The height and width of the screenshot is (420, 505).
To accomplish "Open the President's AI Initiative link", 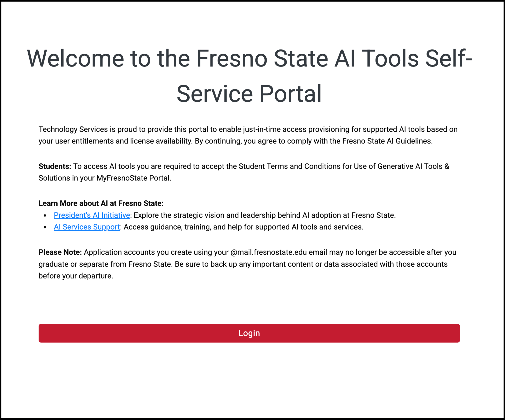I will (x=92, y=215).
